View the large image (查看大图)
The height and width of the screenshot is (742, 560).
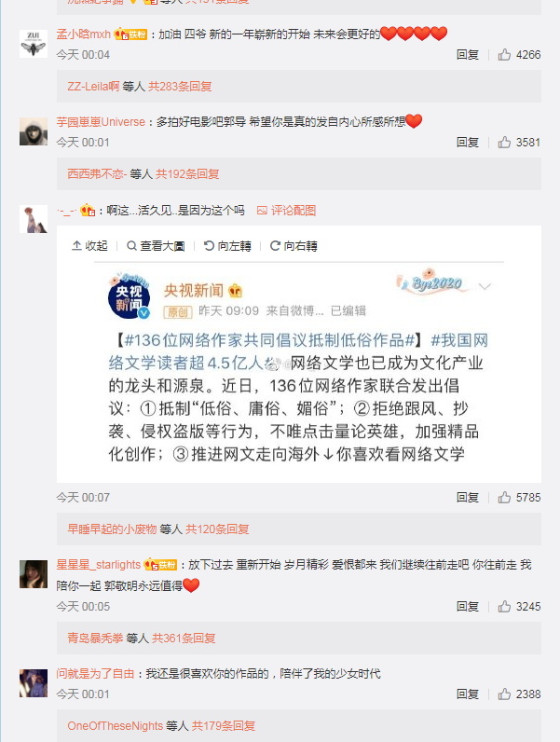point(156,246)
